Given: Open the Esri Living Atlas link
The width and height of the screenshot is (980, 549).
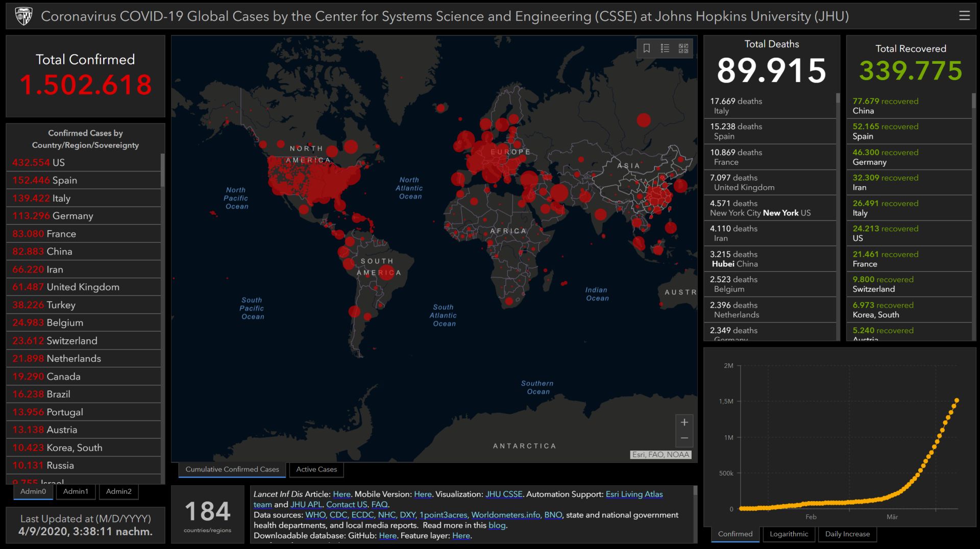Looking at the screenshot, I should tap(634, 494).
